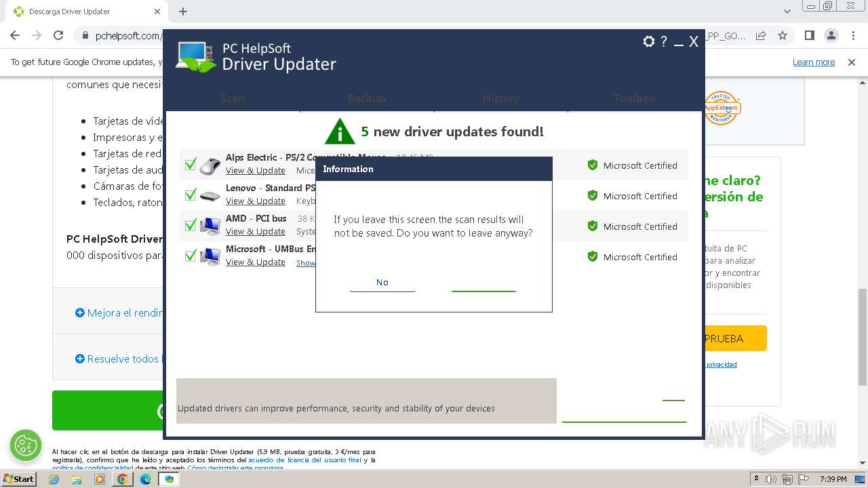Uncheck the Alps Electric driver checkbox
The height and width of the screenshot is (488, 868).
(191, 164)
